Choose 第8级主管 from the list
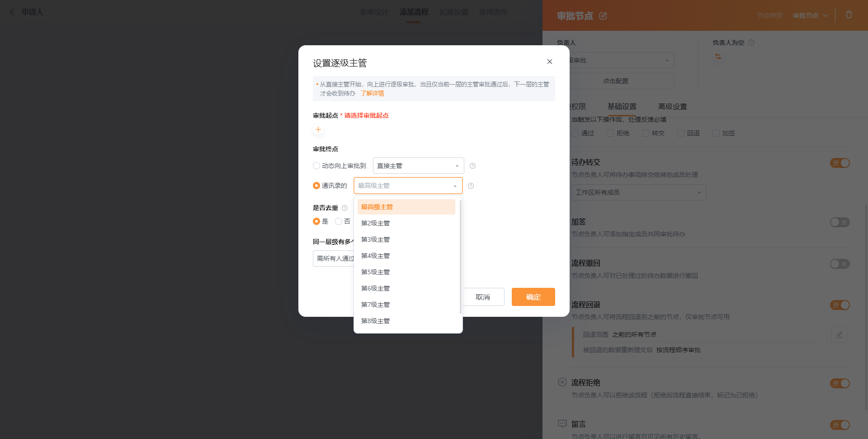868x439 pixels. click(406, 321)
